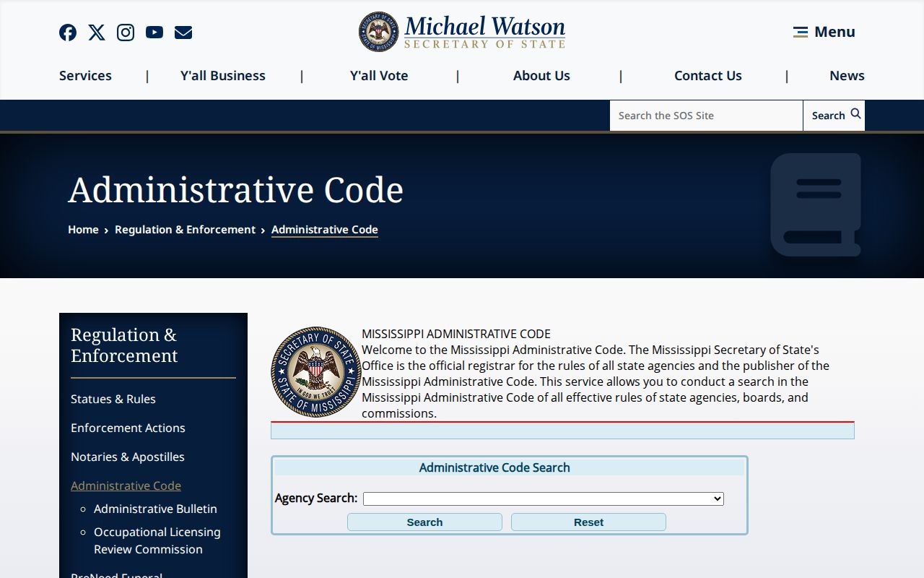Click the Regulation & Enforcement sidebar heading
Screen dimensions: 924x578
tap(123, 345)
